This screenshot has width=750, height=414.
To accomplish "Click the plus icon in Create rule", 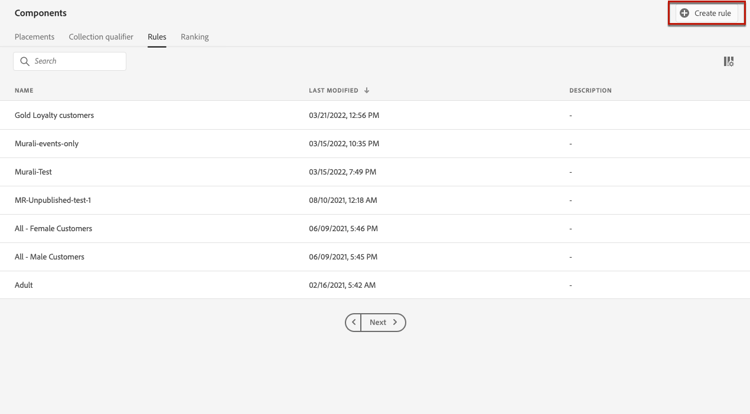I will (x=684, y=13).
